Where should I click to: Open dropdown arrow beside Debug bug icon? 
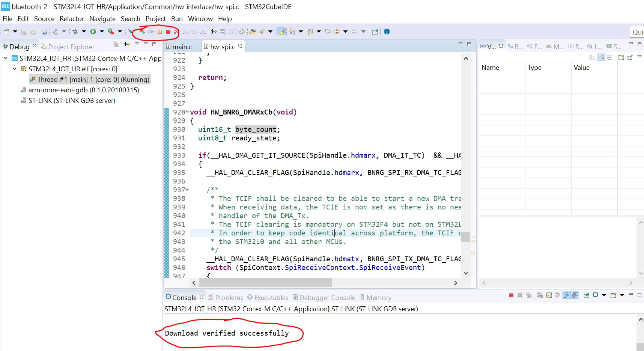[x=84, y=32]
